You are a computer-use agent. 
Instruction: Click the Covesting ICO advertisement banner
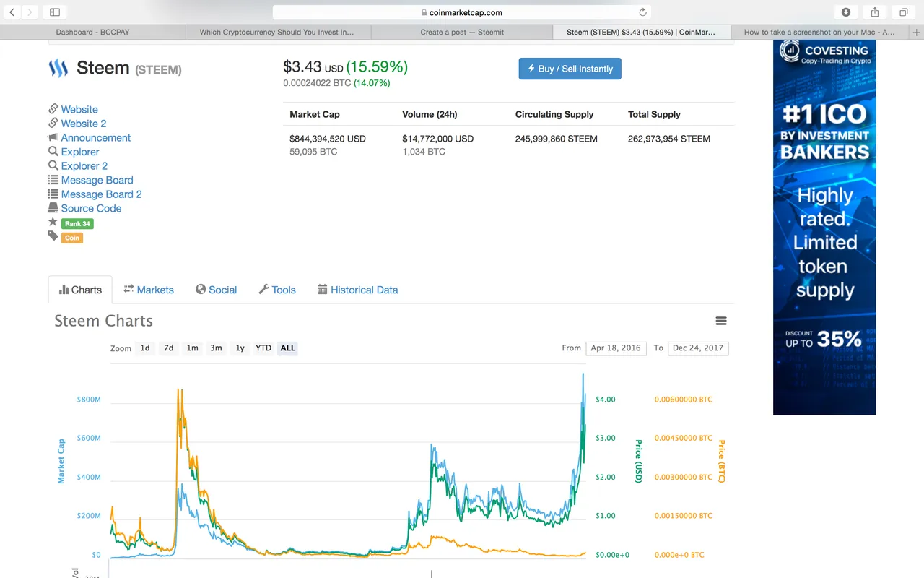point(824,227)
